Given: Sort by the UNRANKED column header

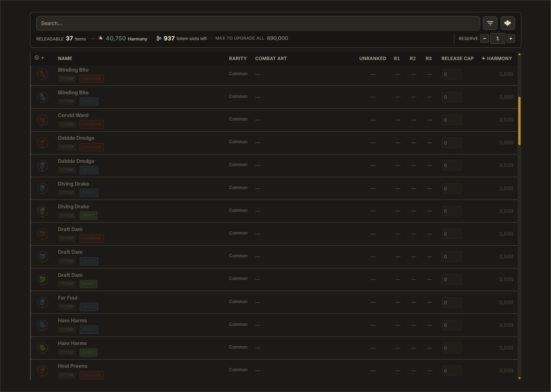Looking at the screenshot, I should (x=373, y=59).
